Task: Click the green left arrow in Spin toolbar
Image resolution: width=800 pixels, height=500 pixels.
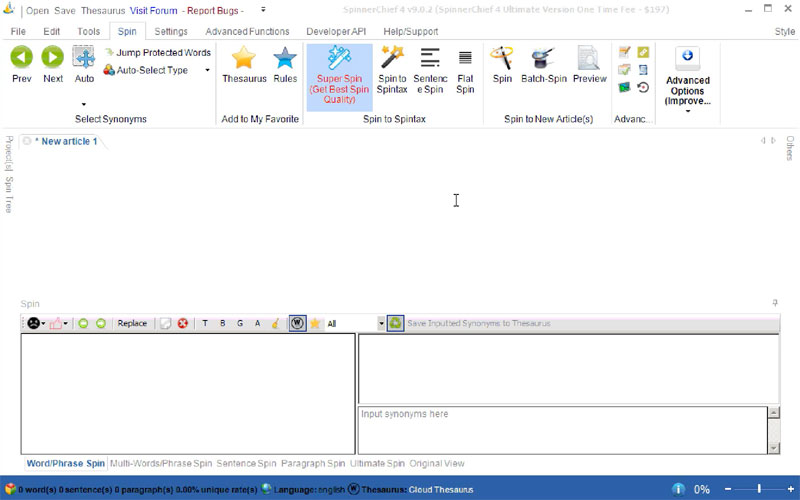Action: (x=83, y=323)
